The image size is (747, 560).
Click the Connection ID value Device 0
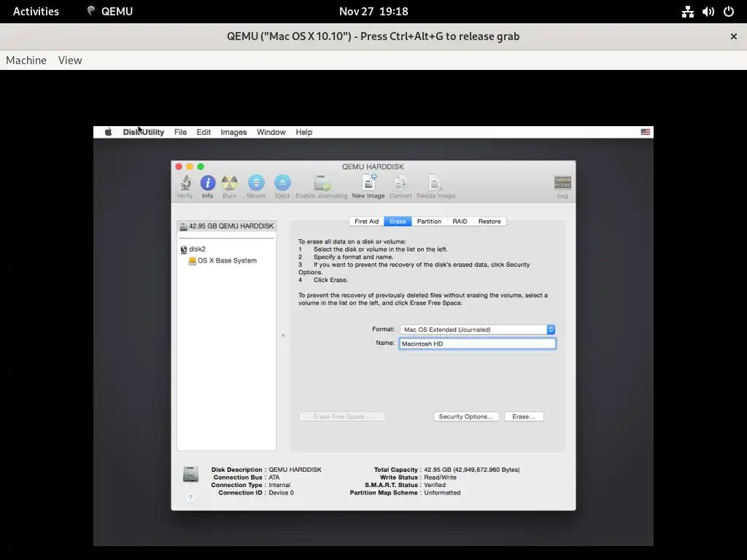281,493
